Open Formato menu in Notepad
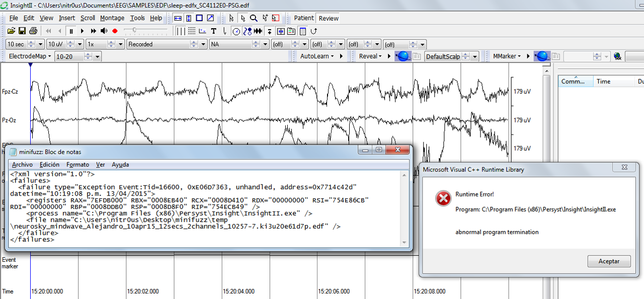Image resolution: width=644 pixels, height=299 pixels. [x=77, y=164]
